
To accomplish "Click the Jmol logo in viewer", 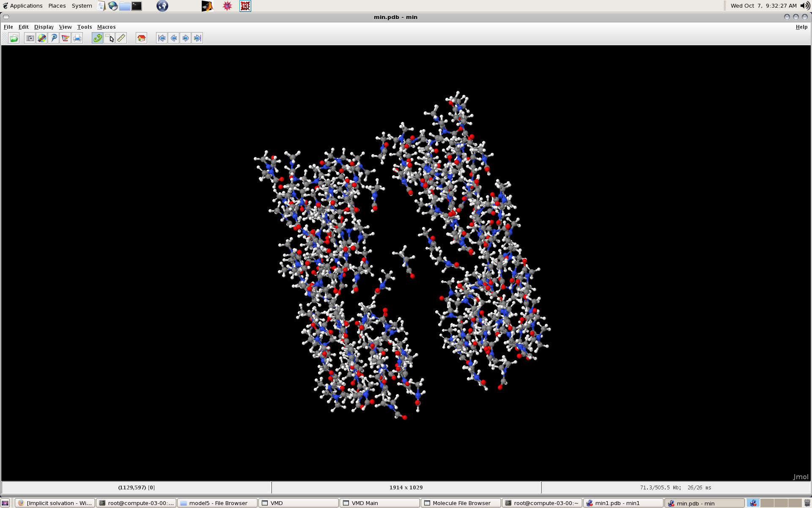I will click(800, 477).
